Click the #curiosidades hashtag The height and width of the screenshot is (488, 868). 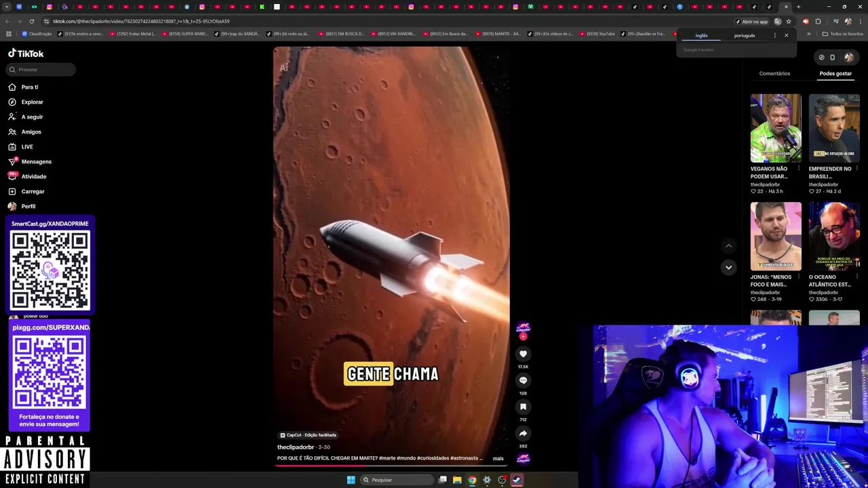(432, 458)
